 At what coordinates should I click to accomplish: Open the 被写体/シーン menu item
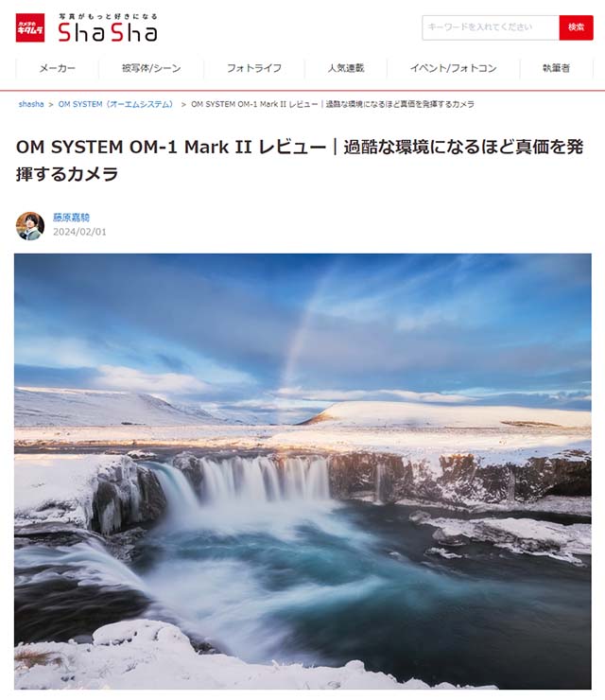coord(151,68)
